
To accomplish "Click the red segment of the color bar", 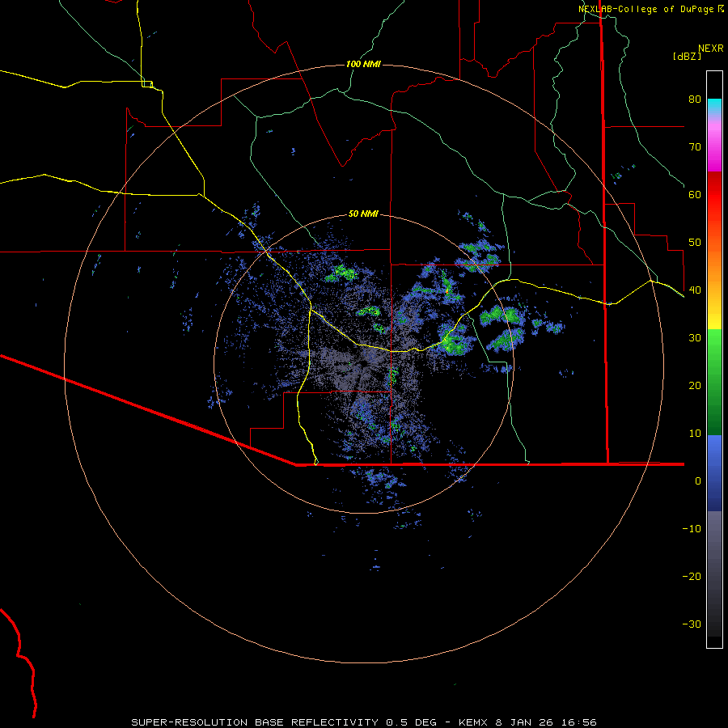I will point(714,195).
